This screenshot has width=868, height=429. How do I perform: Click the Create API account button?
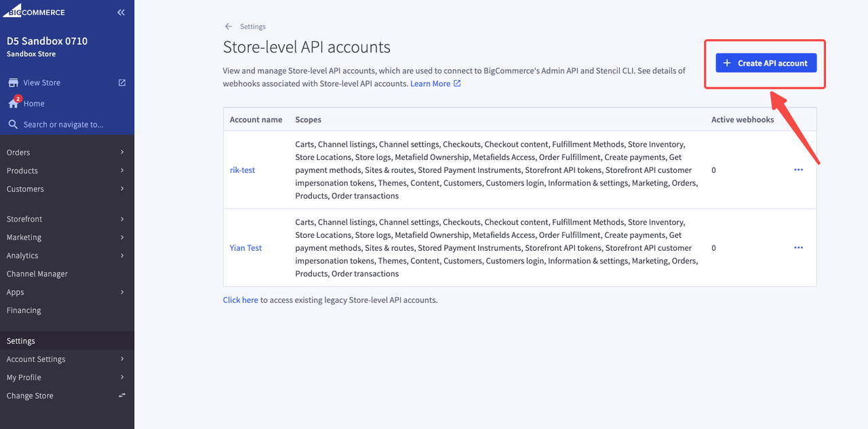tap(766, 63)
